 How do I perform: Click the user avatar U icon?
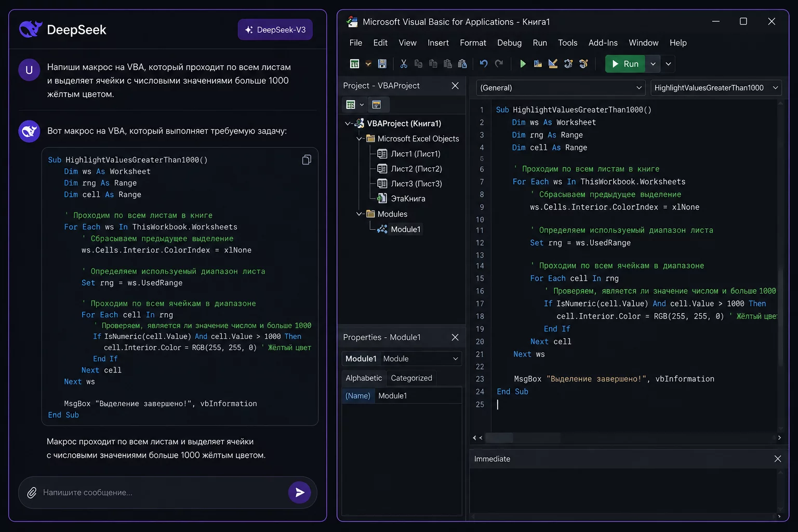pos(29,70)
